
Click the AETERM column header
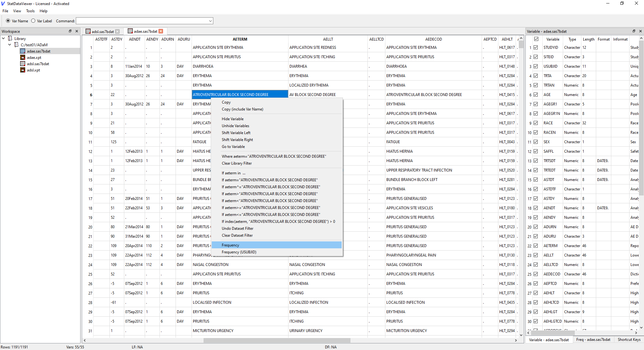[240, 39]
